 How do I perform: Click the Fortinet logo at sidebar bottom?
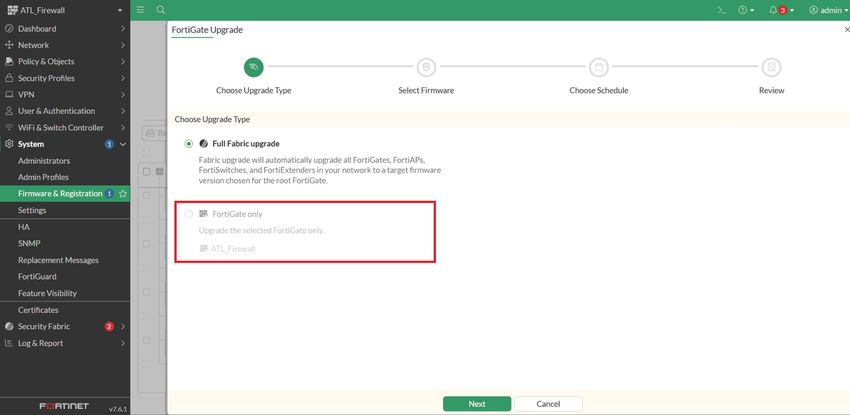pyautogui.click(x=64, y=406)
